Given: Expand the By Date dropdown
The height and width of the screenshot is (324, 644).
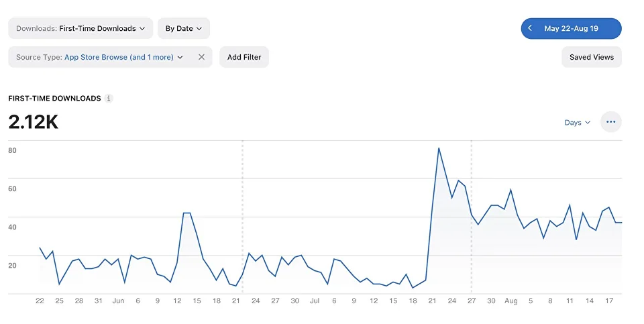Looking at the screenshot, I should [x=184, y=28].
